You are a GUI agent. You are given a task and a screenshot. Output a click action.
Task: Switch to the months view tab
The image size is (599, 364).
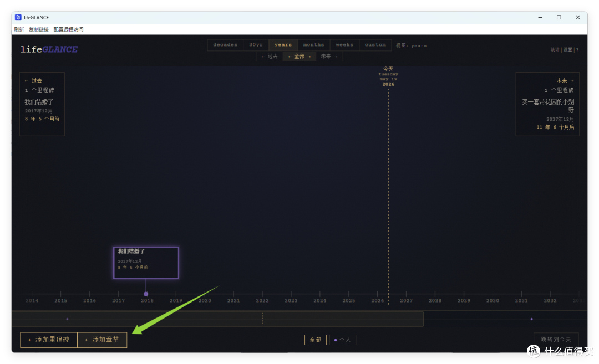[313, 45]
